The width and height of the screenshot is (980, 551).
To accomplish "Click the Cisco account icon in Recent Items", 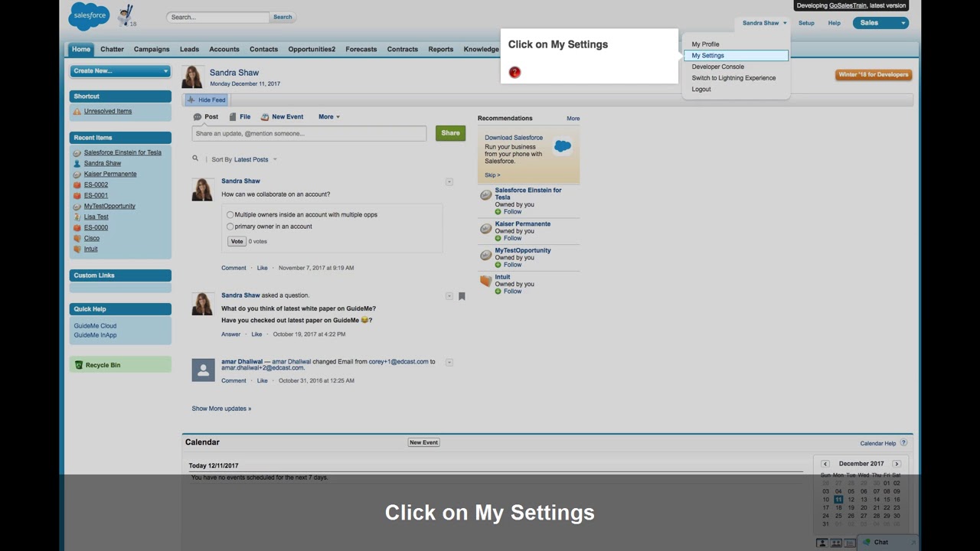I will (x=77, y=238).
